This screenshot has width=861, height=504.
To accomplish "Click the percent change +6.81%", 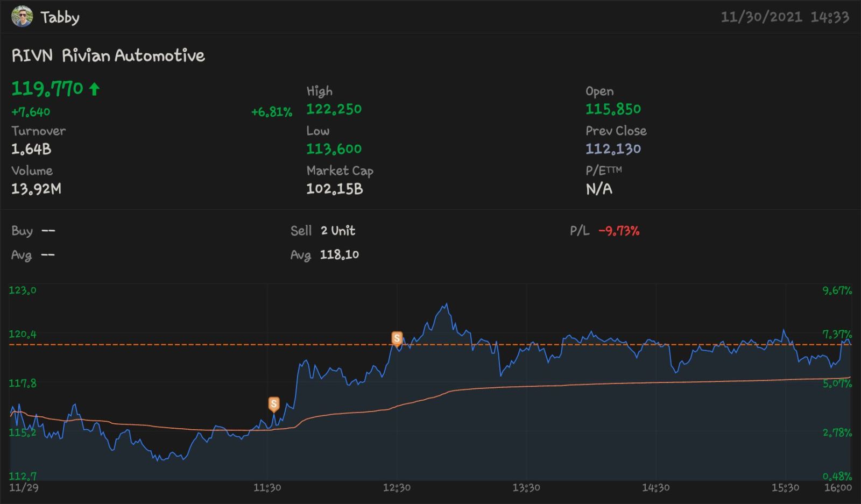I will [272, 112].
